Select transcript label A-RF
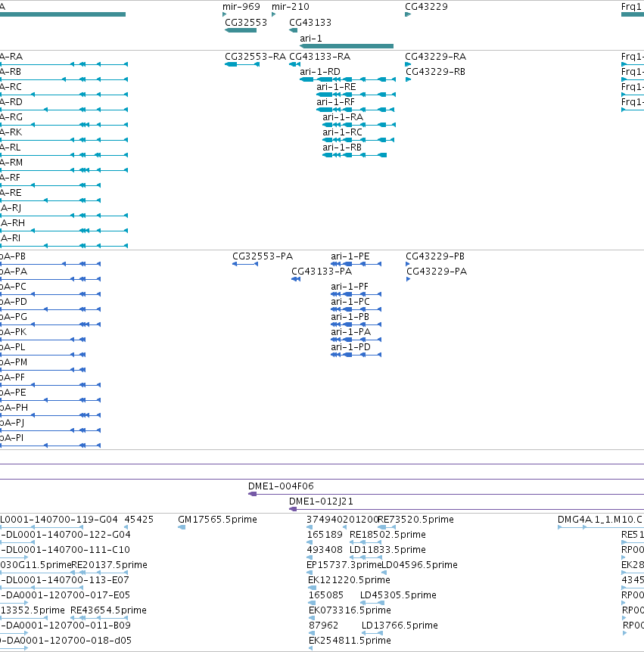Screen dimensions: 644x652 10,178
